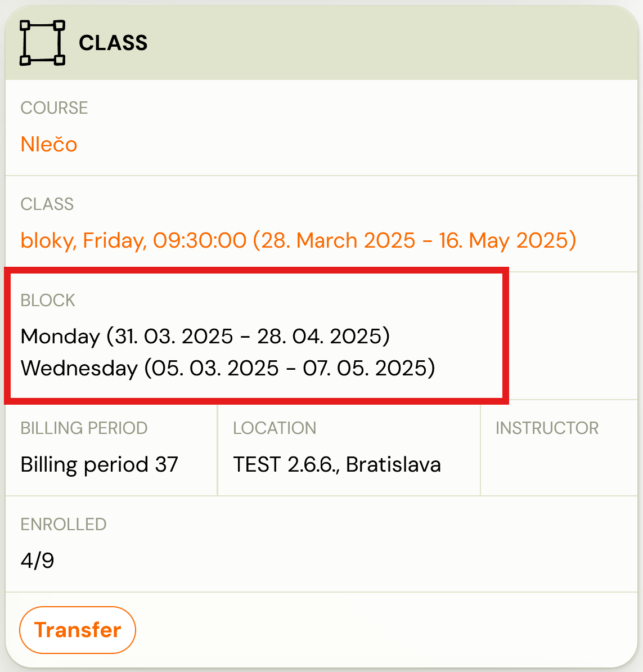The height and width of the screenshot is (672, 643).
Task: Click Billing period 37 text
Action: coord(99,464)
